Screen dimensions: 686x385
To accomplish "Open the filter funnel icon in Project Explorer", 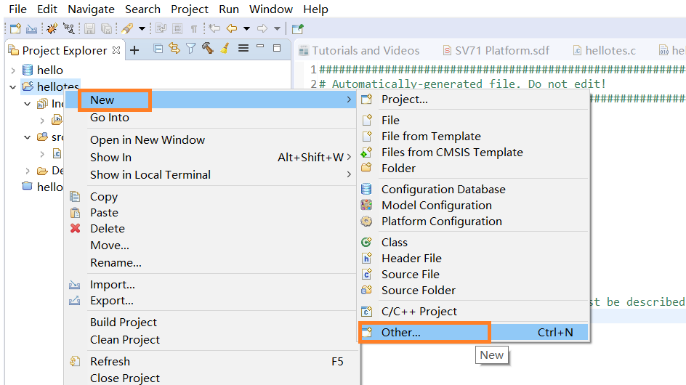I will click(x=191, y=49).
